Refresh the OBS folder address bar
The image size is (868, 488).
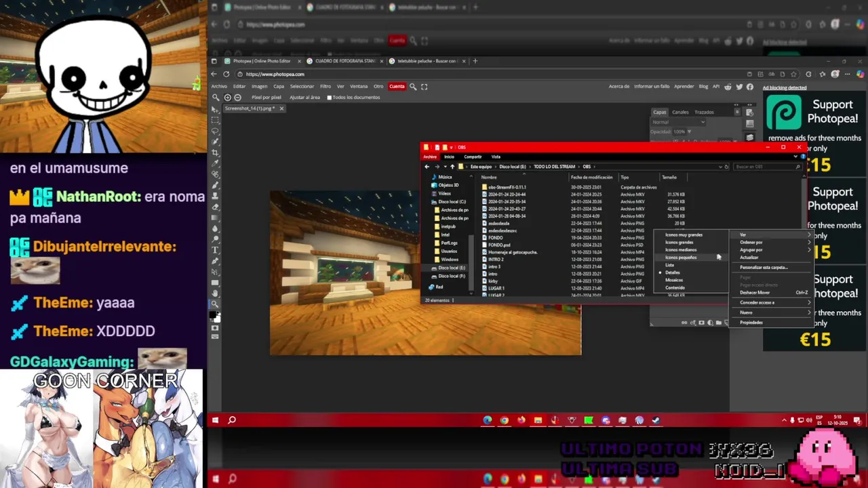tap(726, 167)
